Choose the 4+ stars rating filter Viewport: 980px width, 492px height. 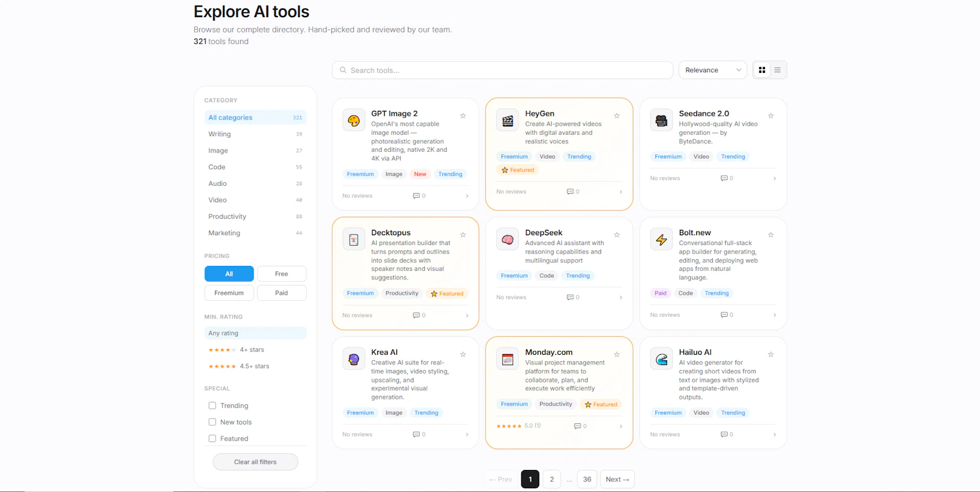point(255,350)
